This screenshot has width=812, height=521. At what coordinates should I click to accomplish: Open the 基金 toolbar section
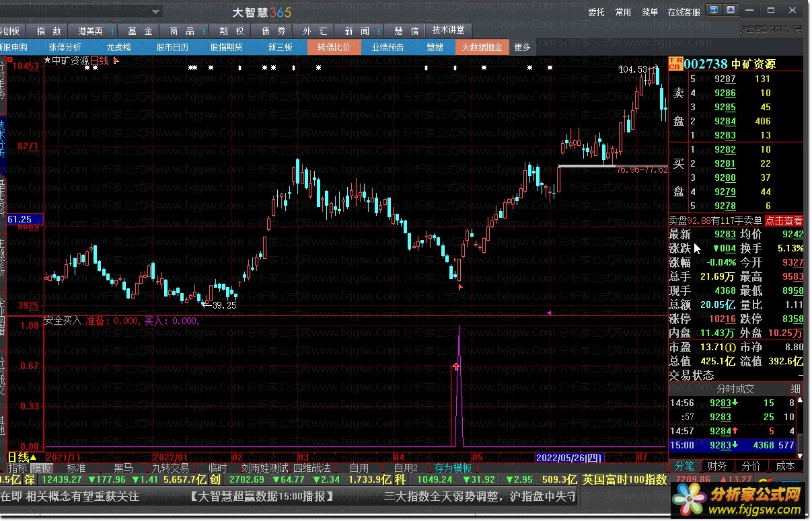[x=140, y=31]
